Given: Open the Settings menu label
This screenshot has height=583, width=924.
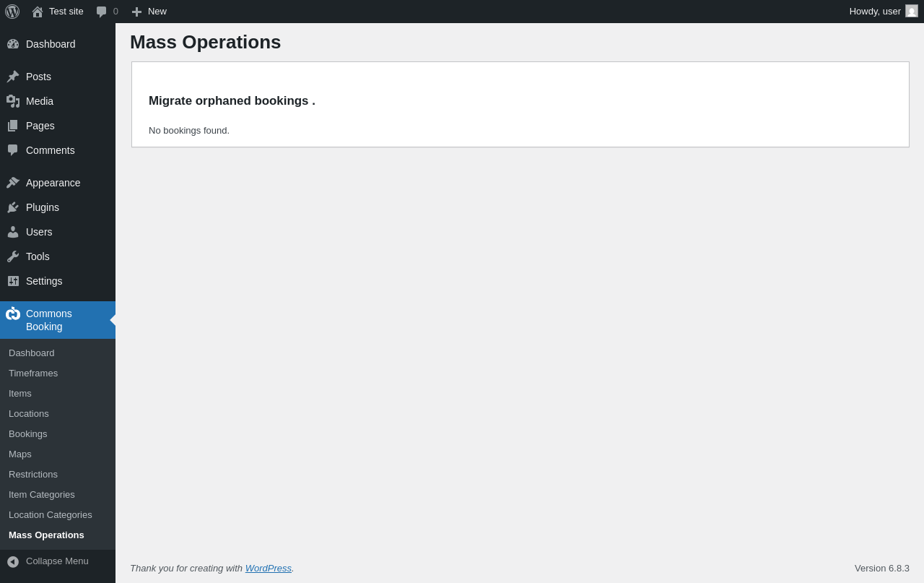Looking at the screenshot, I should click(x=44, y=281).
